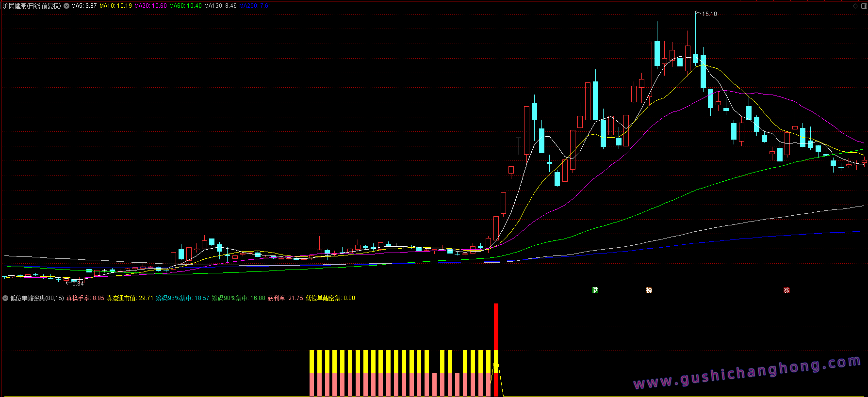Expand the 低位单峰密集 indicator dropdown

click(x=5, y=298)
